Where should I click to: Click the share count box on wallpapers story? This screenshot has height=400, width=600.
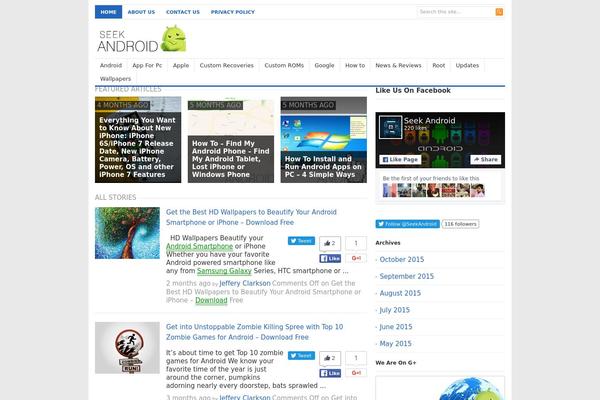(356, 243)
